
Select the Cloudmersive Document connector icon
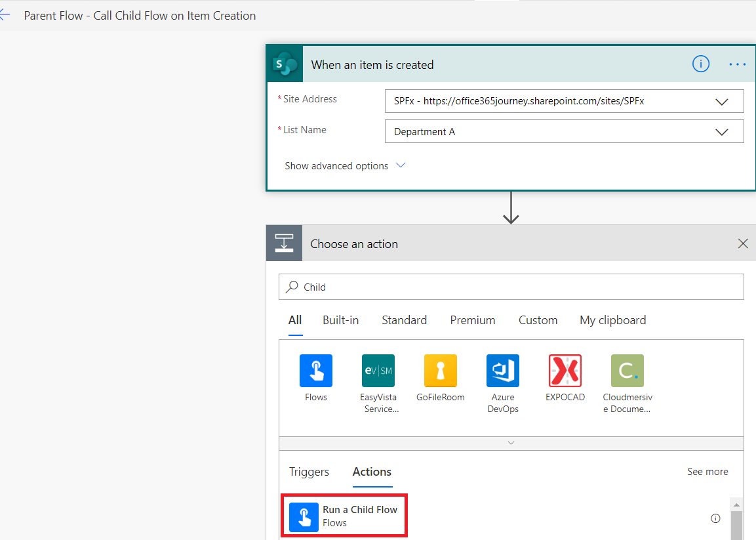point(627,371)
